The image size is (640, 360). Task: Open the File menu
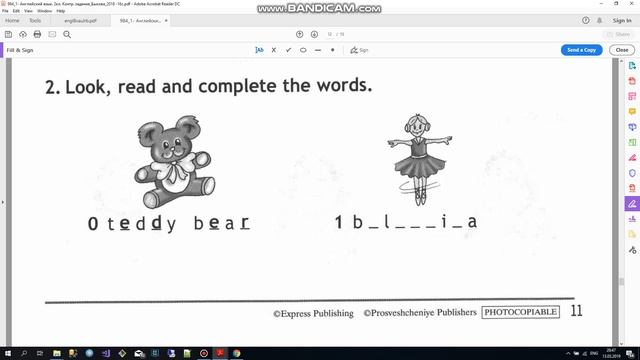click(x=5, y=11)
